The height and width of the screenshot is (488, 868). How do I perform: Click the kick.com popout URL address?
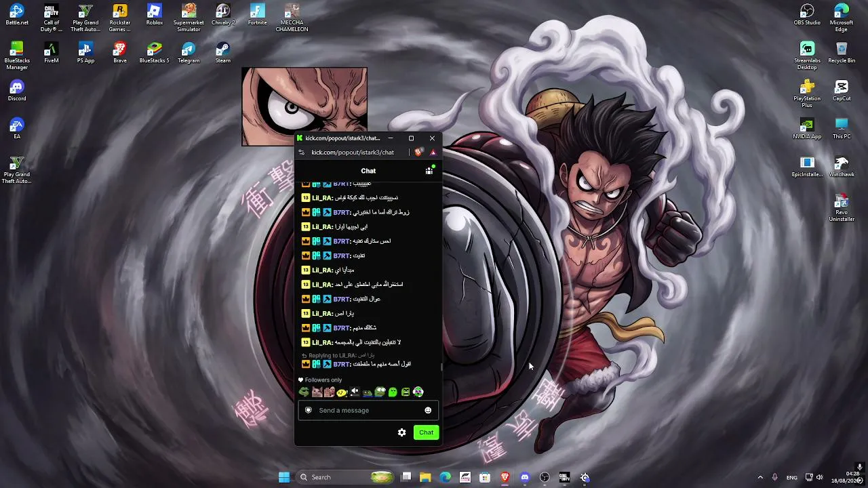[x=353, y=152]
